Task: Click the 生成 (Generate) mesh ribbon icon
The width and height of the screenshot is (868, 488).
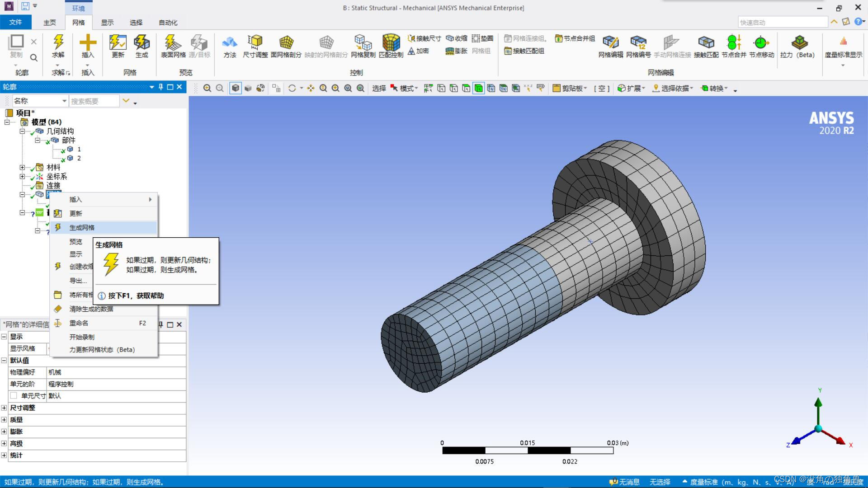Action: pyautogui.click(x=142, y=43)
